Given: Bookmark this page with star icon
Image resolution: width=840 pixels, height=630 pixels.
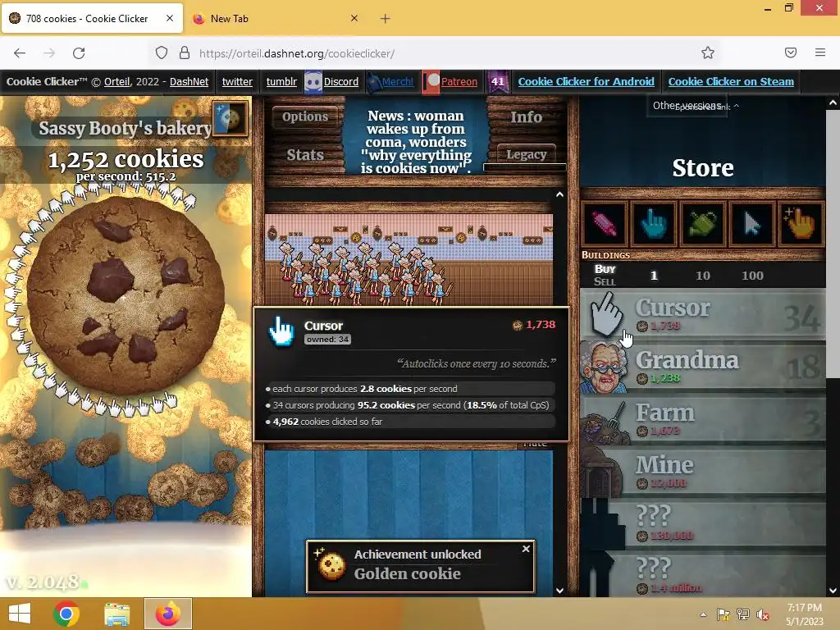Looking at the screenshot, I should [708, 53].
